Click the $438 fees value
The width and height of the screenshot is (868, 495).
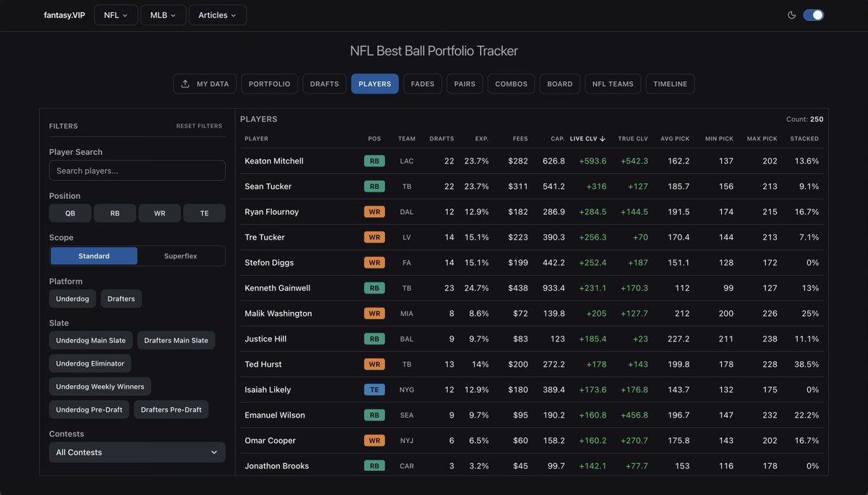(x=518, y=288)
